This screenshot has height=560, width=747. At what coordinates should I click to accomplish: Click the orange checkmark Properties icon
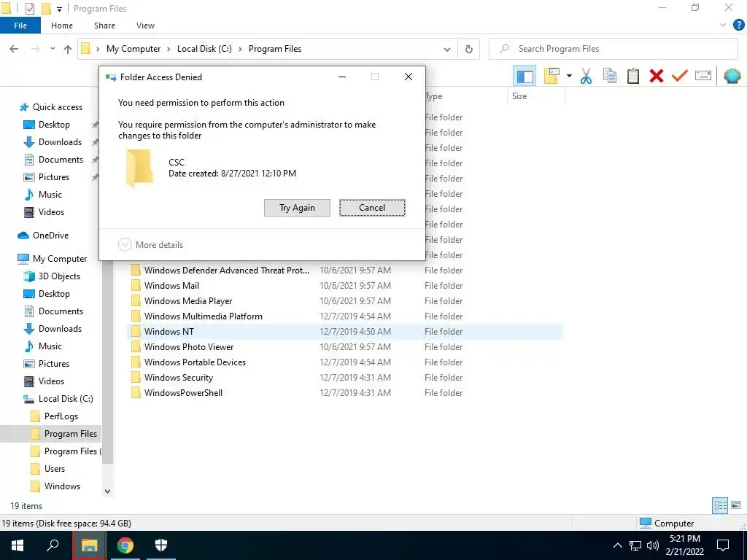point(680,76)
